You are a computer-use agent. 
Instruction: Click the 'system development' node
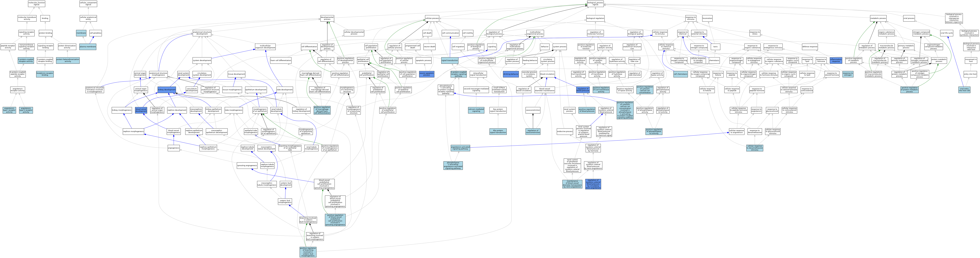(202, 60)
